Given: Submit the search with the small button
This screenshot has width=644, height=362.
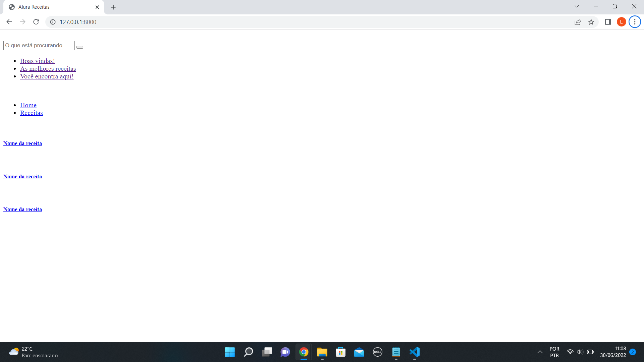Looking at the screenshot, I should (x=80, y=47).
